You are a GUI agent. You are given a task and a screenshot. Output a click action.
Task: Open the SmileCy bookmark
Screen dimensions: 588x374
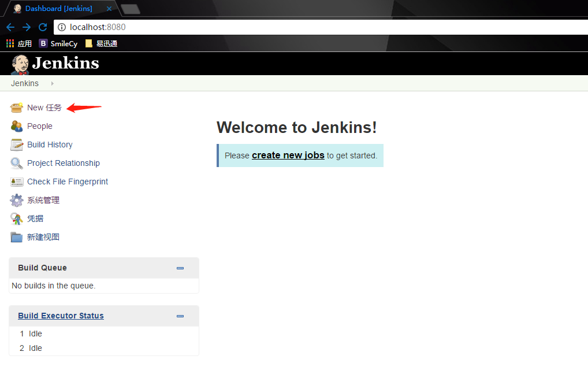58,43
